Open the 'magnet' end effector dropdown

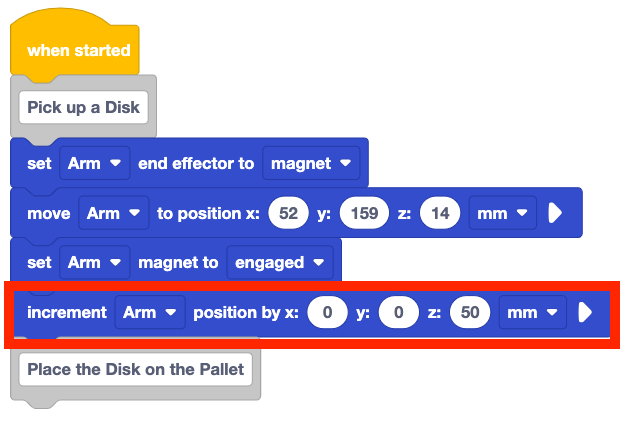coord(311,163)
